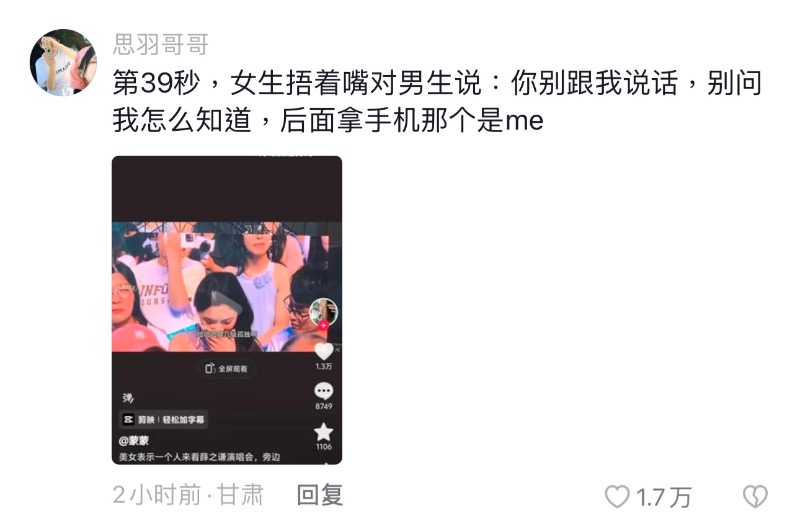Image resolution: width=800 pixels, height=526 pixels.
Task: Tap the white heart above 1.3万
Action: [323, 351]
